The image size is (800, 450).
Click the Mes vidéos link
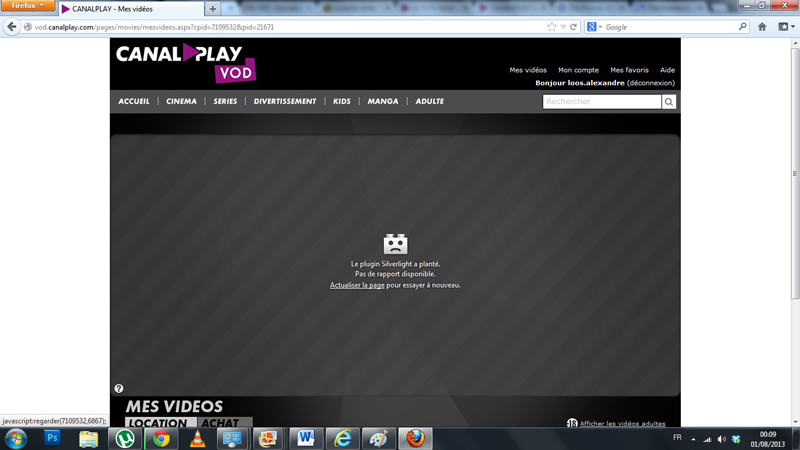click(528, 70)
